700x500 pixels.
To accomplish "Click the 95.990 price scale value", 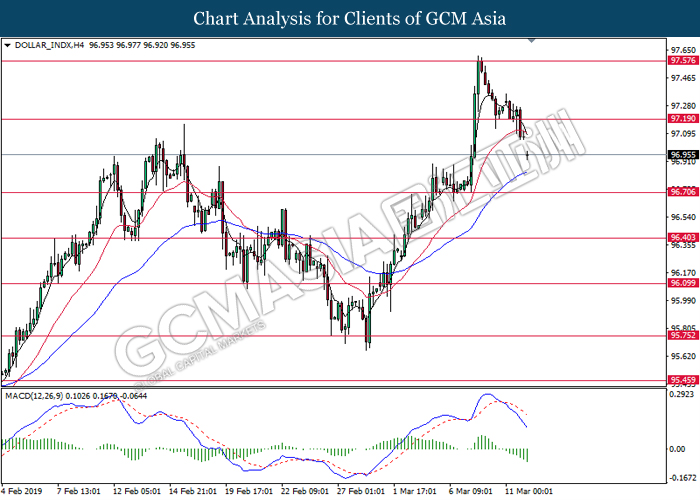I will point(683,300).
